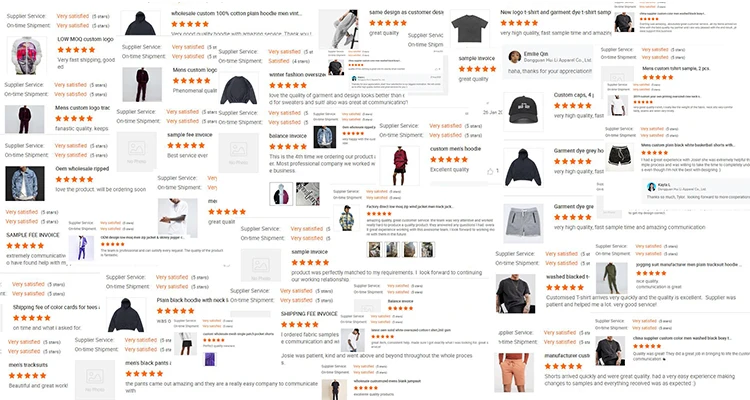Screen dimensions: 750x400
Task: Click Kayla L's supplier avatar
Action: [651, 187]
